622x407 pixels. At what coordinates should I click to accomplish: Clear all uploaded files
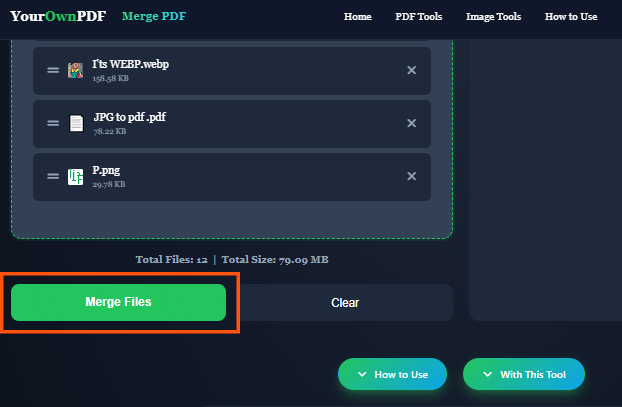point(345,303)
